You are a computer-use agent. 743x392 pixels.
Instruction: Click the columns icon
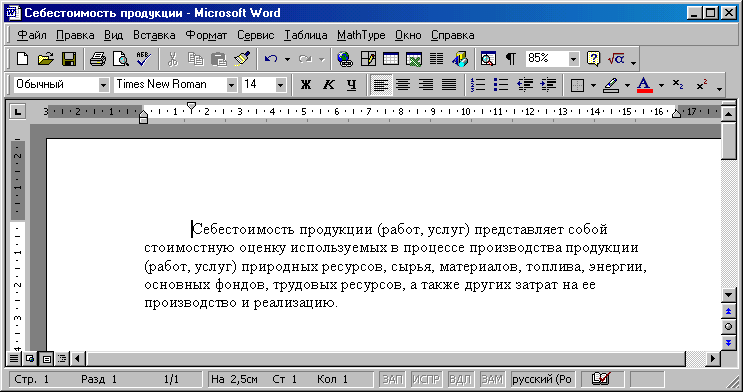click(436, 59)
